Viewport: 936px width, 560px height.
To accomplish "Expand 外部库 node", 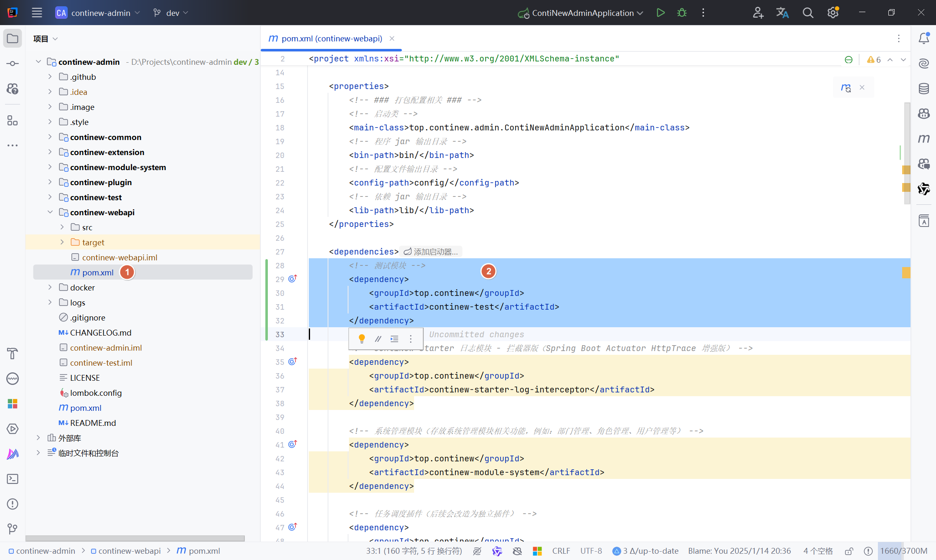I will point(38,438).
